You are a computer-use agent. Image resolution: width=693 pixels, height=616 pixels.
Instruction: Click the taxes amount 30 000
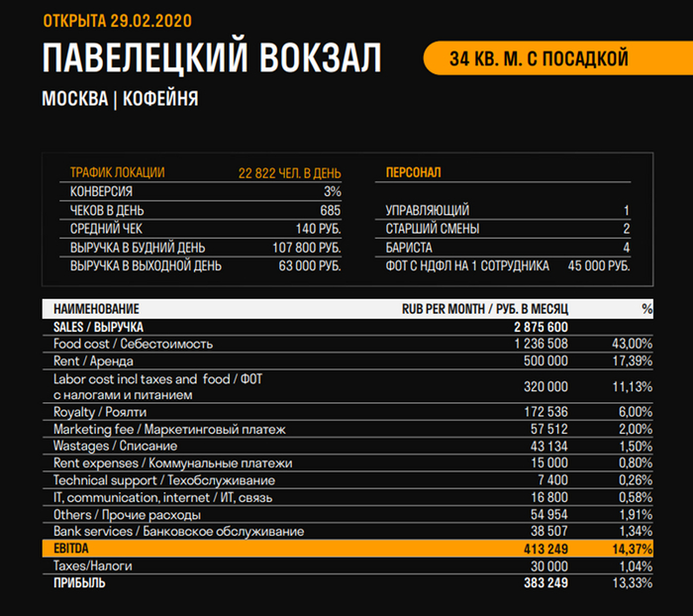[549, 566]
